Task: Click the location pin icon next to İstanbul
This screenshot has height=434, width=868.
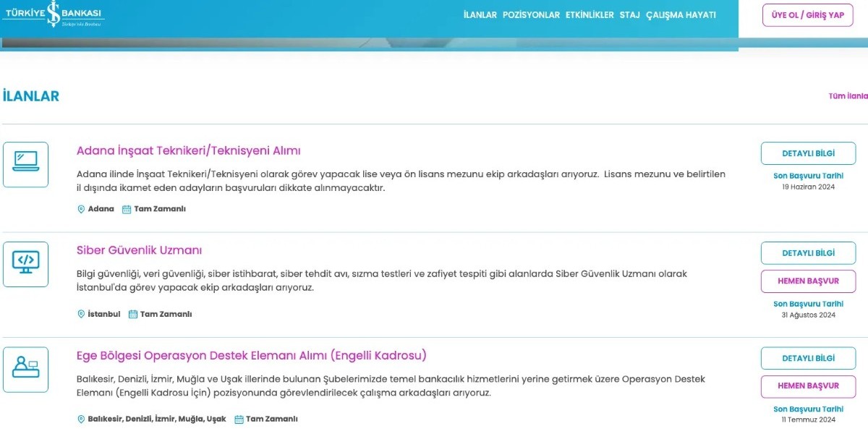Action: point(81,314)
